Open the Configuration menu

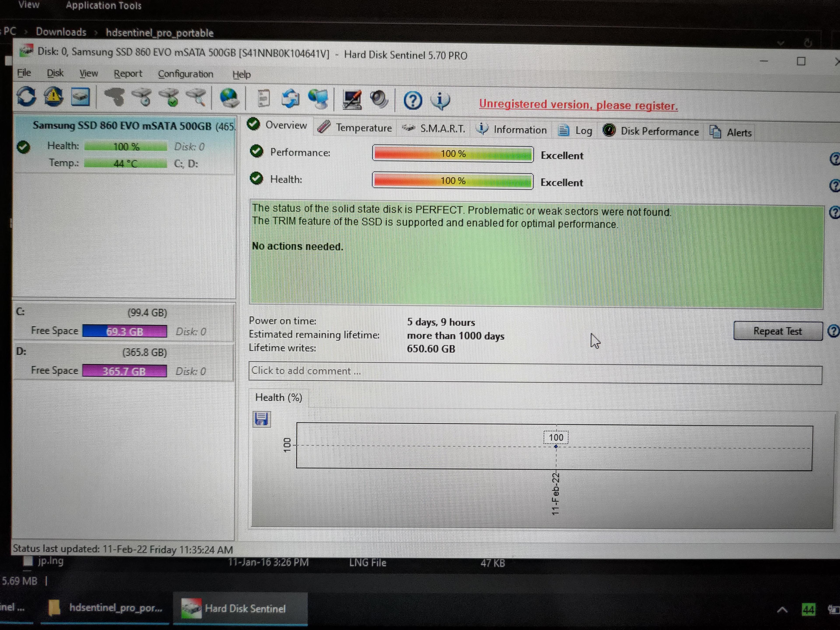pyautogui.click(x=186, y=74)
